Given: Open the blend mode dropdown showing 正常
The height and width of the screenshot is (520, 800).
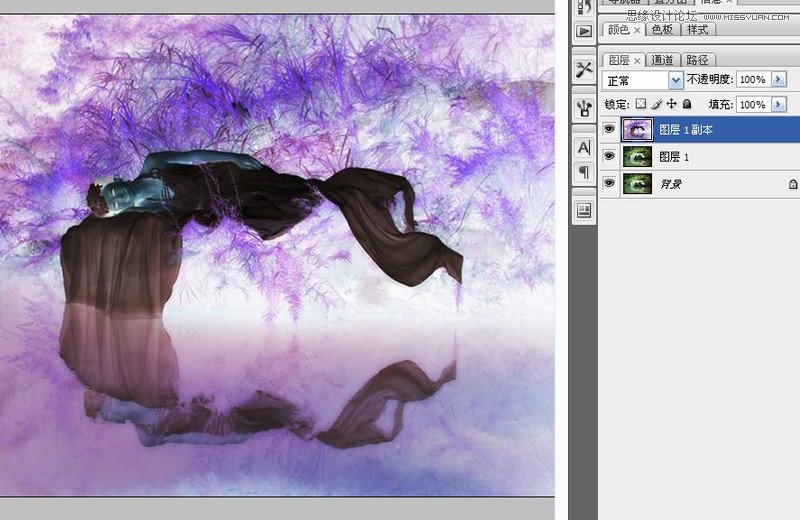Looking at the screenshot, I should tap(642, 80).
